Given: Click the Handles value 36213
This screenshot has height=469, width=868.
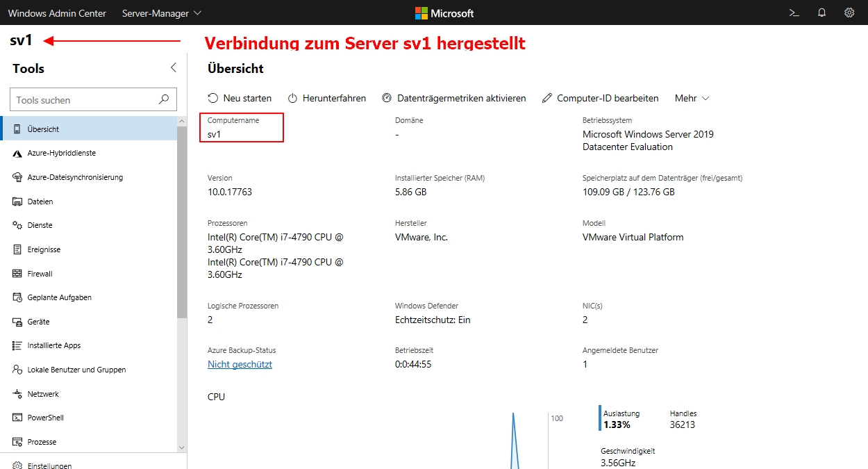Looking at the screenshot, I should (683, 425).
